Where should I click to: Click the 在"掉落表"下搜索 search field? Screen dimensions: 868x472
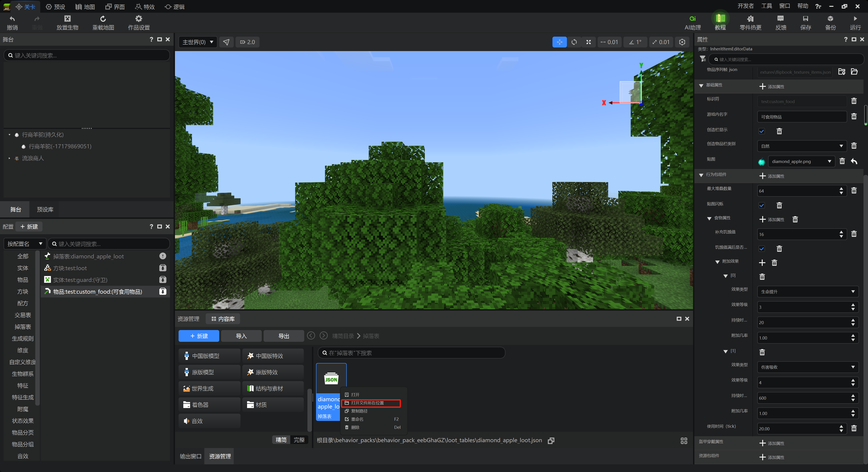click(x=411, y=353)
